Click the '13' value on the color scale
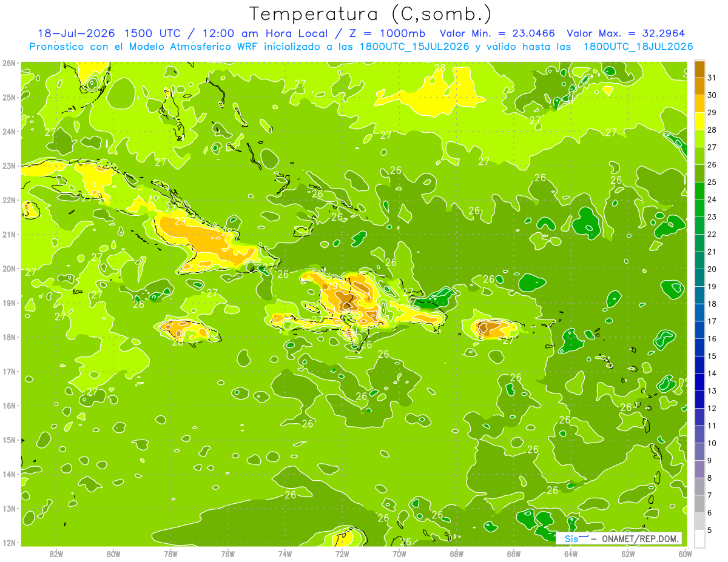The width and height of the screenshot is (728, 562). click(712, 391)
